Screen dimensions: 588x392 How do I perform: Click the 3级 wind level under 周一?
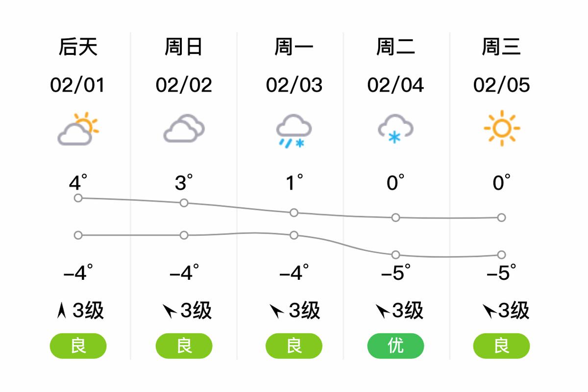(x=304, y=311)
